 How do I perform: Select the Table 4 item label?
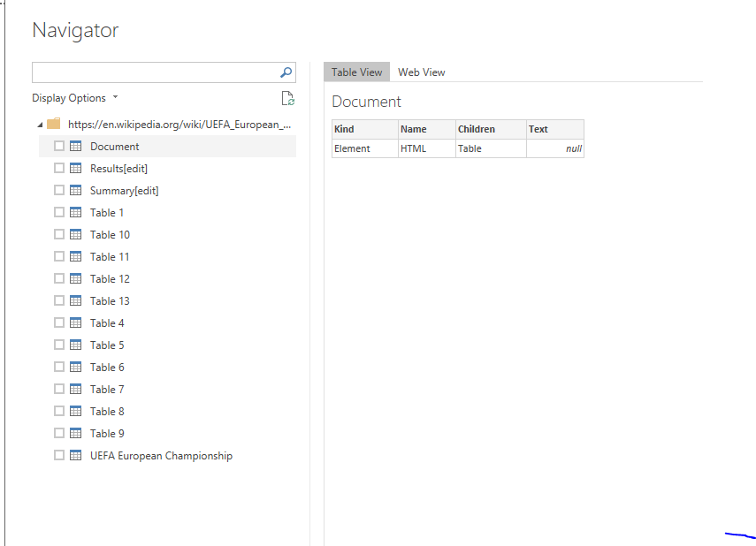[x=107, y=322]
